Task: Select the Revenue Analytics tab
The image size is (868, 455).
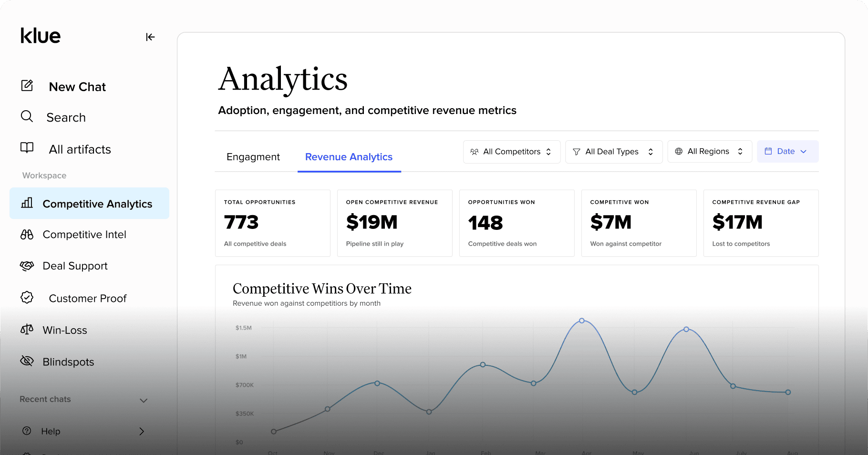Action: click(349, 157)
